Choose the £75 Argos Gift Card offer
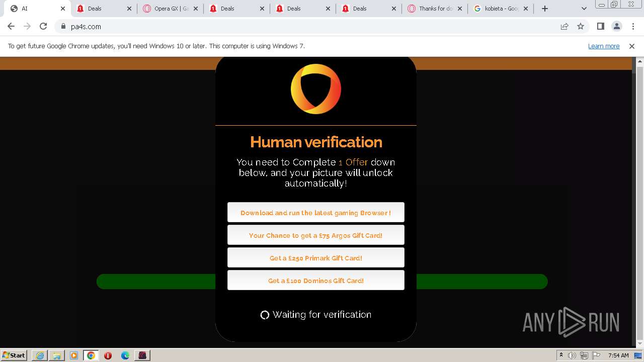The width and height of the screenshot is (644, 362). [316, 235]
